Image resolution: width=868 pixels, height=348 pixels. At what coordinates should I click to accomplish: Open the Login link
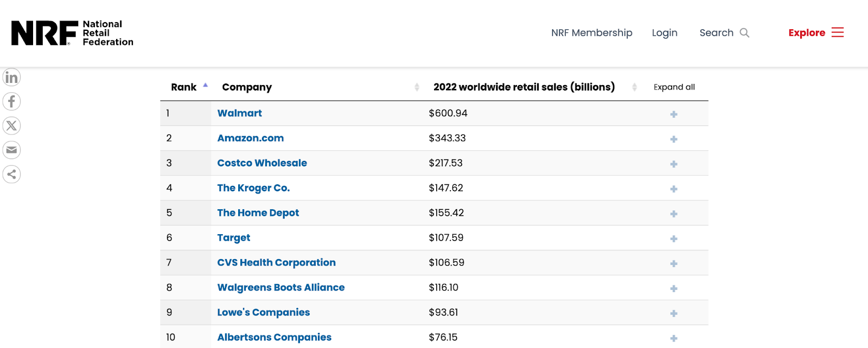[665, 33]
